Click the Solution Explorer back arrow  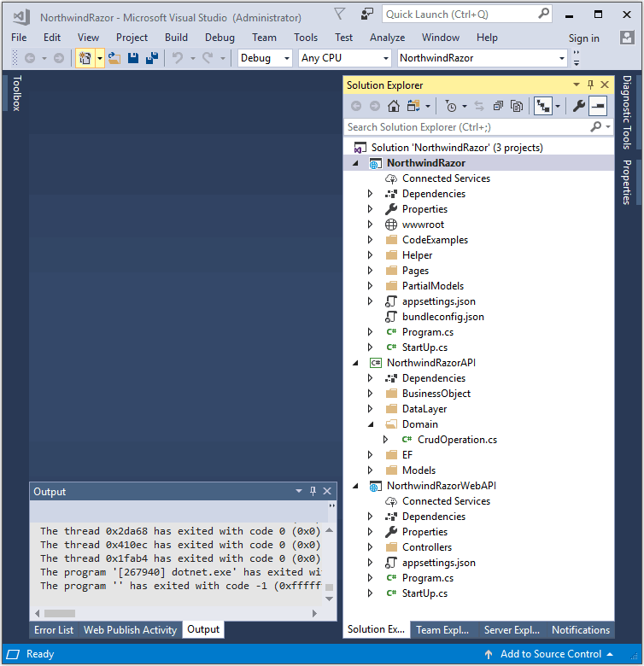tap(356, 106)
